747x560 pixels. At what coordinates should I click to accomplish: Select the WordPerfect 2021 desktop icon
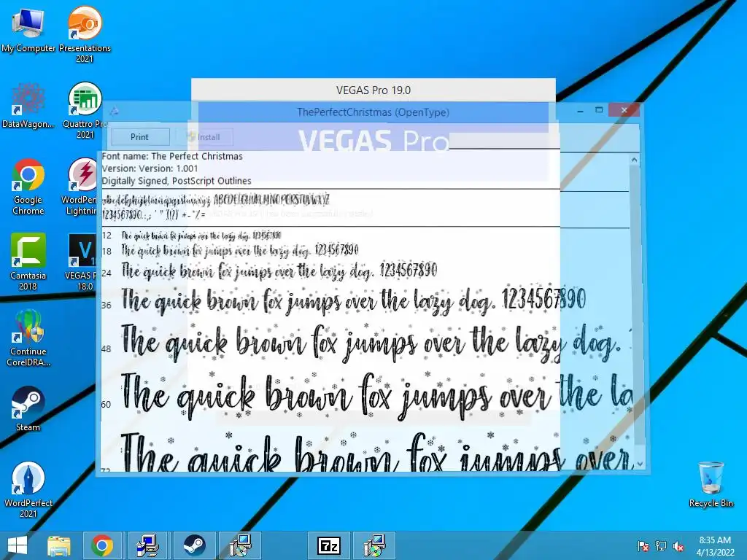[28, 489]
